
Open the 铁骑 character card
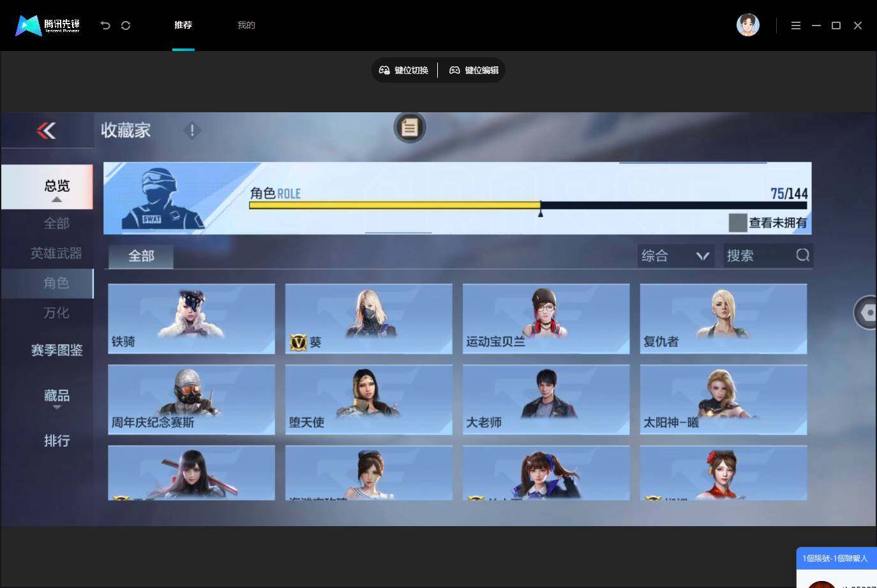click(x=191, y=319)
